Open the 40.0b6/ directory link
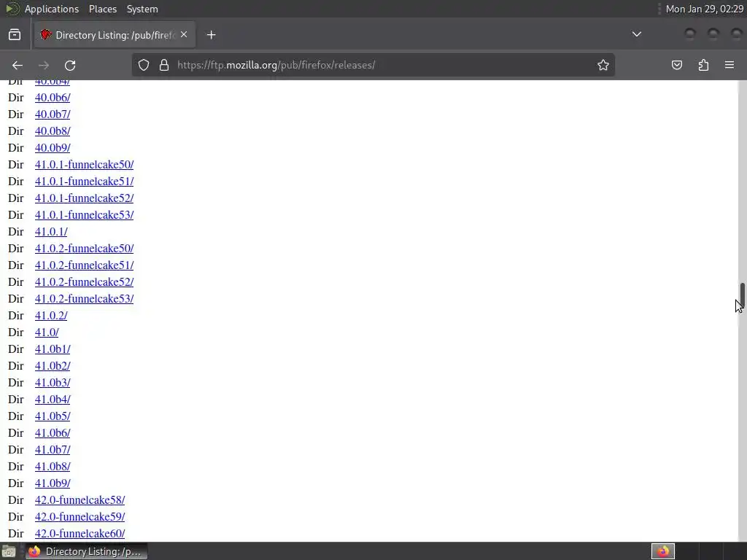The image size is (747, 560). tap(53, 98)
